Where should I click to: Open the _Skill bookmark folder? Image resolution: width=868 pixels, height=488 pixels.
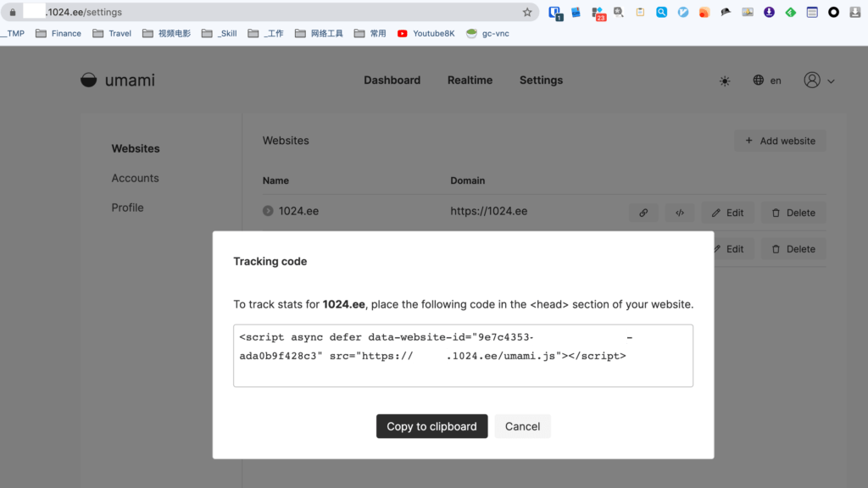[x=220, y=33]
